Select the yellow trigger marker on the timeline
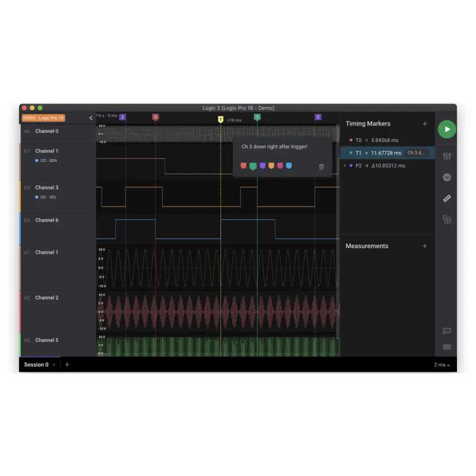 point(221,119)
